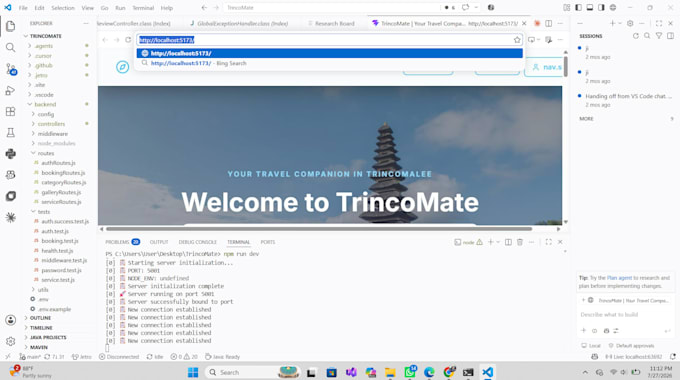Open the File menu
Viewport: 680px width, 380px height.
23,8
